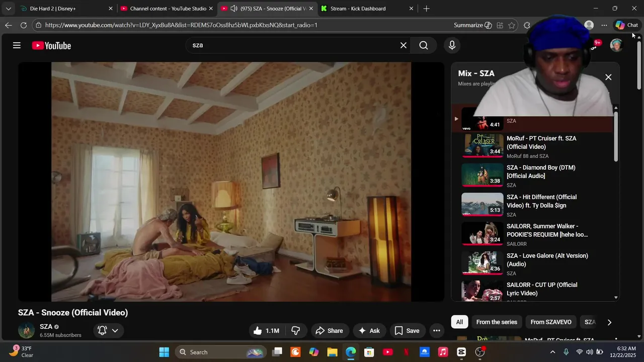Open SZA channel avatar
This screenshot has width=644, height=362.
tap(26, 330)
